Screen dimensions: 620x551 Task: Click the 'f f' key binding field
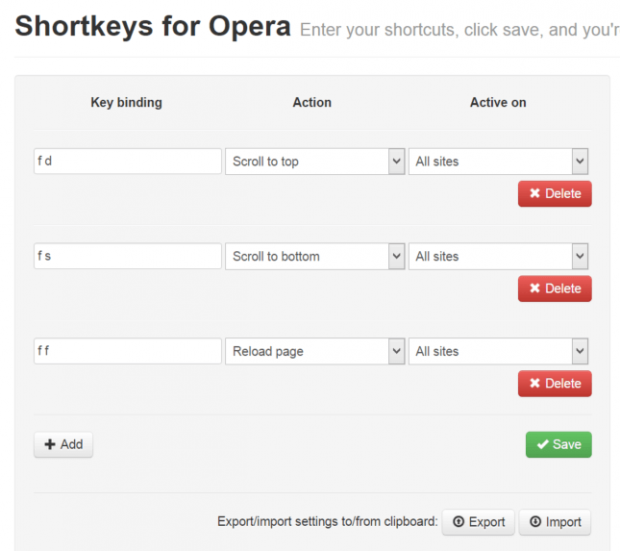point(127,352)
